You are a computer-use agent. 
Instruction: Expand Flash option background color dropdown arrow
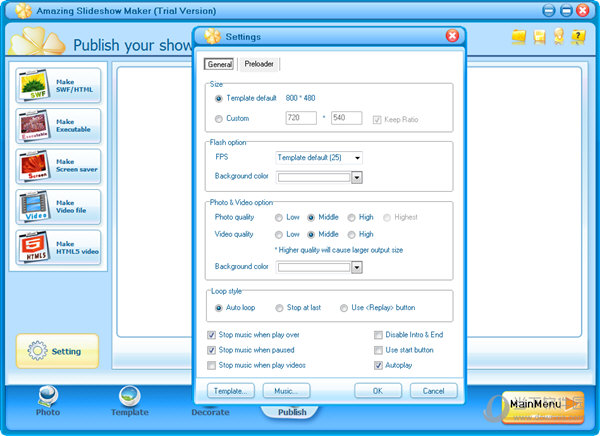point(357,178)
